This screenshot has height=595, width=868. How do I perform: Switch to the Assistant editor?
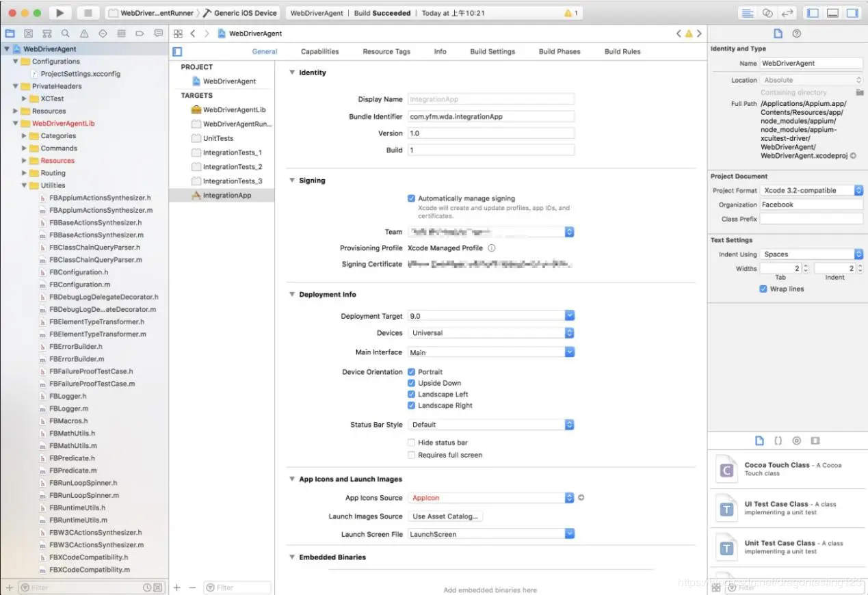pos(767,13)
